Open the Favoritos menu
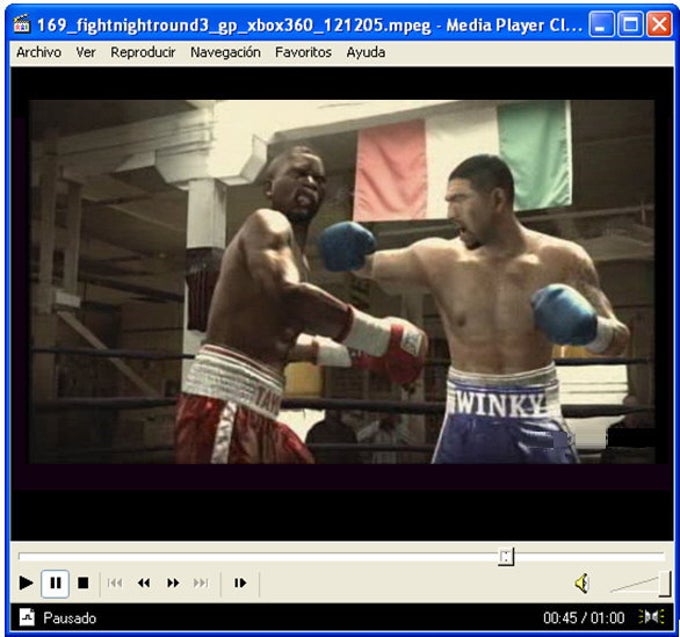The height and width of the screenshot is (637, 680). click(303, 52)
